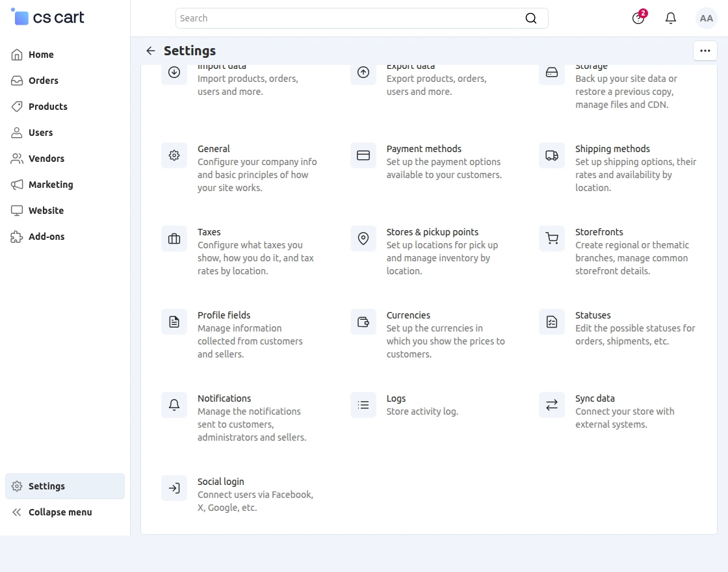Open the Statuses checklist icon
The width and height of the screenshot is (728, 572).
(552, 322)
